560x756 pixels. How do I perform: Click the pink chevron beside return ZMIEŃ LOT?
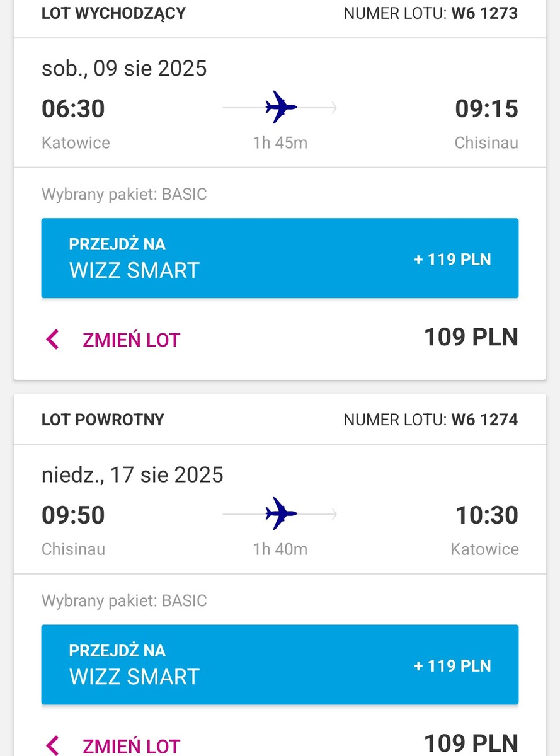(53, 746)
